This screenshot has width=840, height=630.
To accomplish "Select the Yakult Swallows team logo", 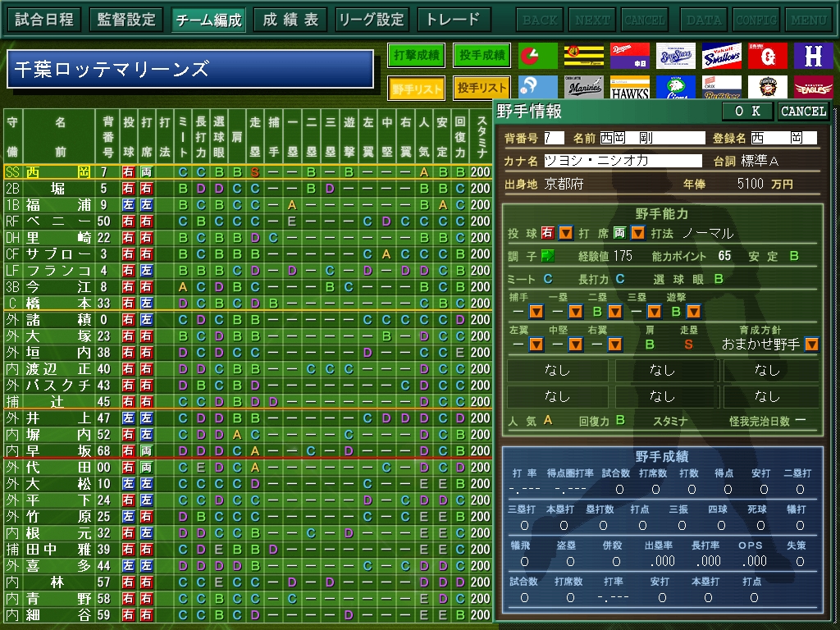I will 721,56.
